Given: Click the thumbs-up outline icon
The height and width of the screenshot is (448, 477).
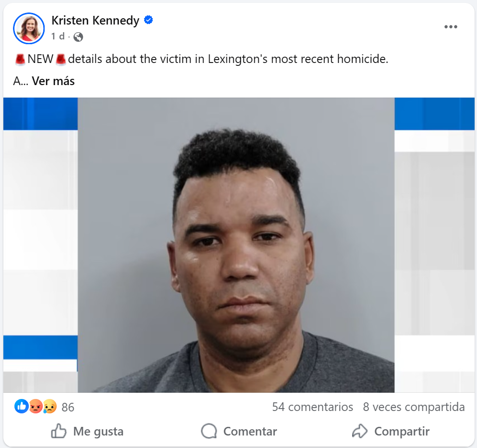Looking at the screenshot, I should click(59, 431).
